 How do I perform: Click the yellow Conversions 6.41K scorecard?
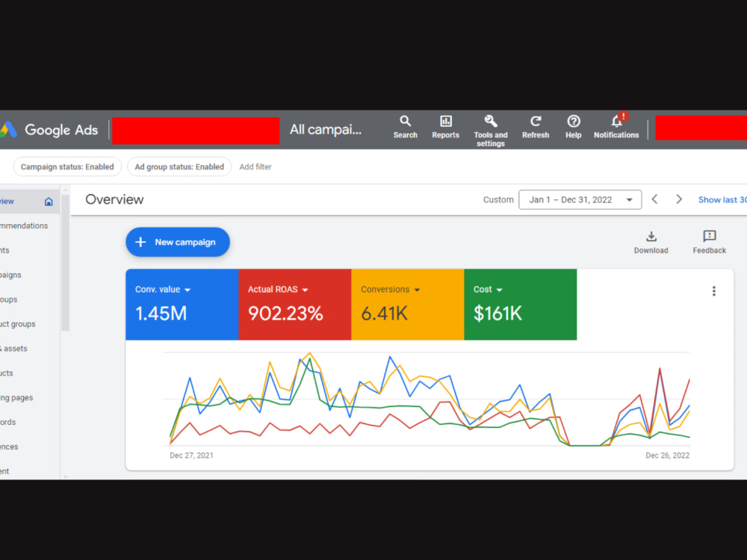pos(408,305)
